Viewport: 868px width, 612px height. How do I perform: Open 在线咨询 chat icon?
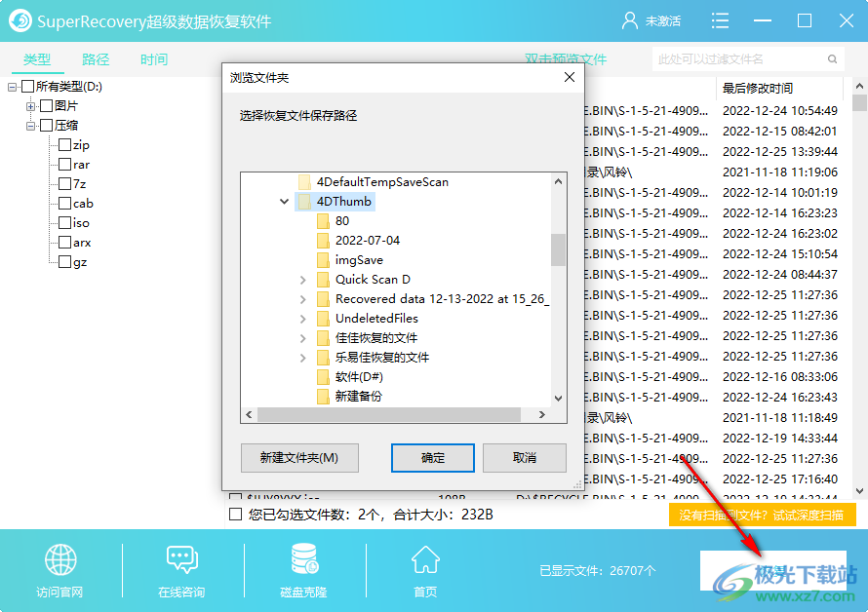point(182,559)
